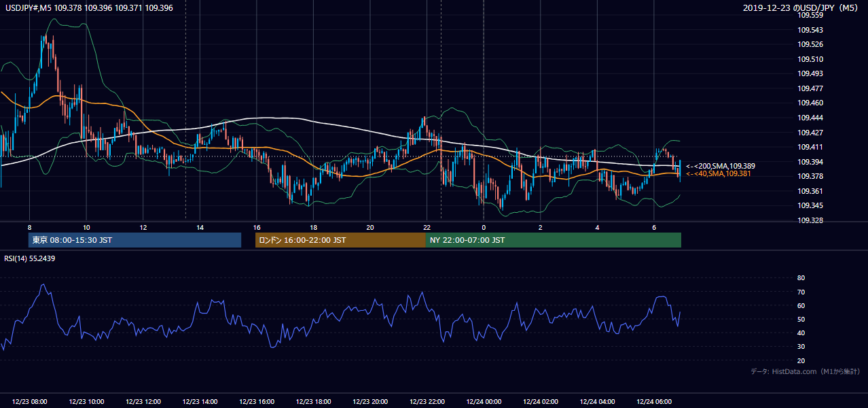Click the RSI scale value 20

(x=801, y=360)
